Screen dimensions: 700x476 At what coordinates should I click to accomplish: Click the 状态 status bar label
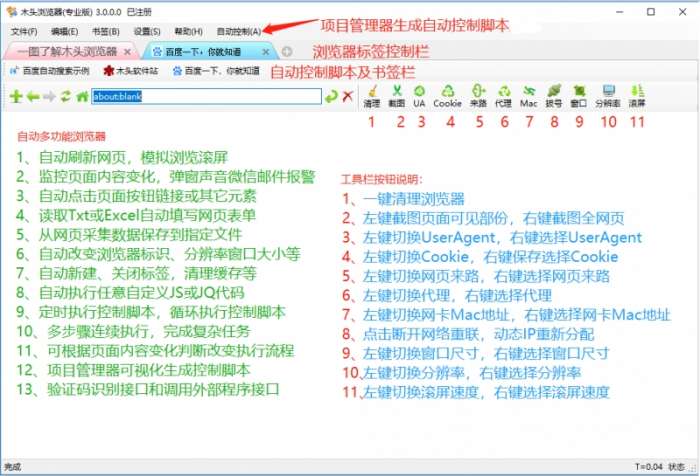[x=676, y=467]
